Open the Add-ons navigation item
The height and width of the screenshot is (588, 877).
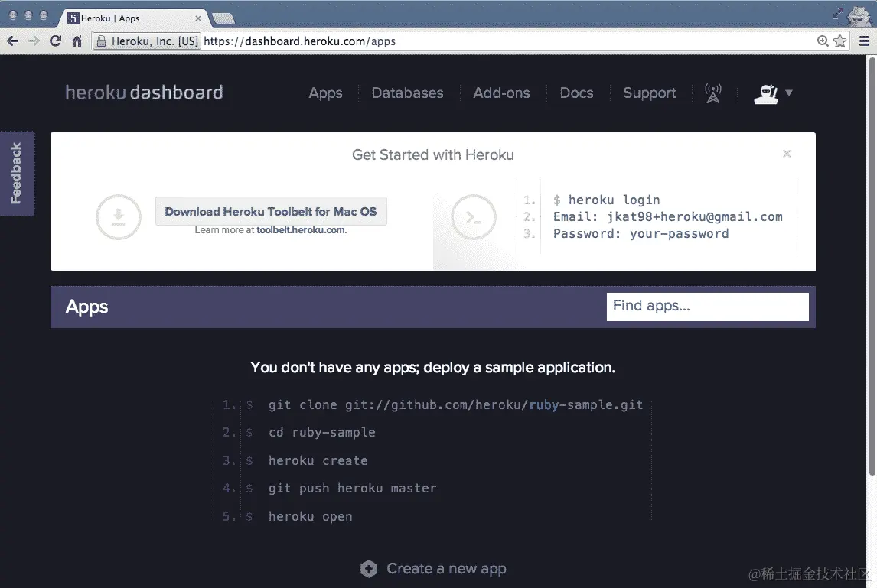[x=501, y=93]
